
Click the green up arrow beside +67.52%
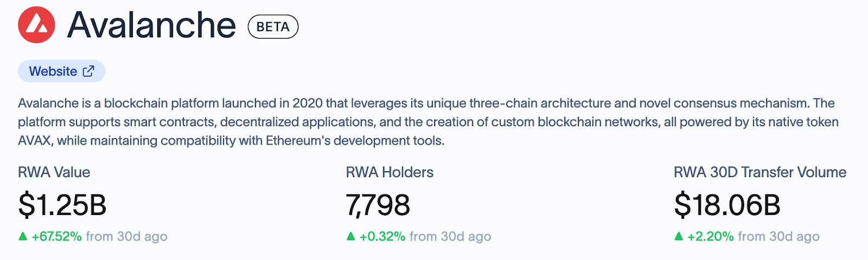(x=23, y=236)
